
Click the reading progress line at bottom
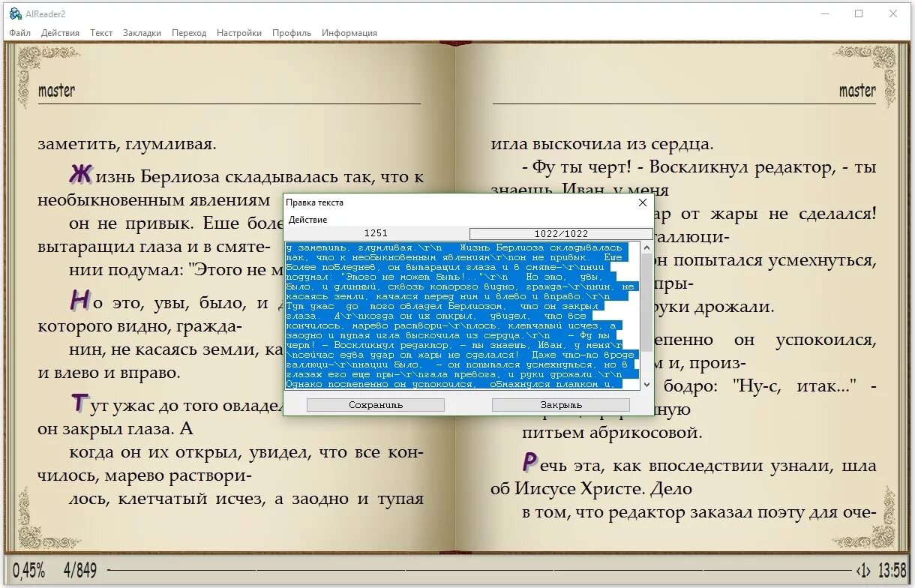[478, 571]
